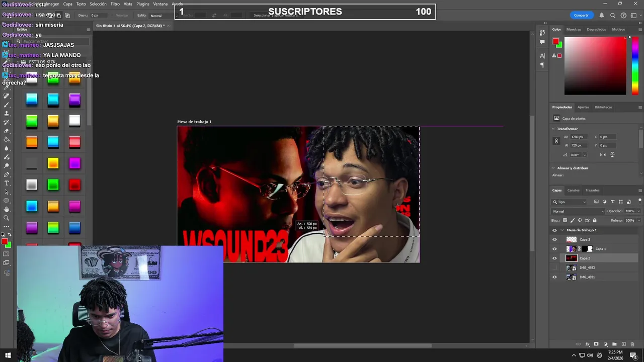The width and height of the screenshot is (644, 362).
Task: Create a new layer group
Action: pos(614,344)
